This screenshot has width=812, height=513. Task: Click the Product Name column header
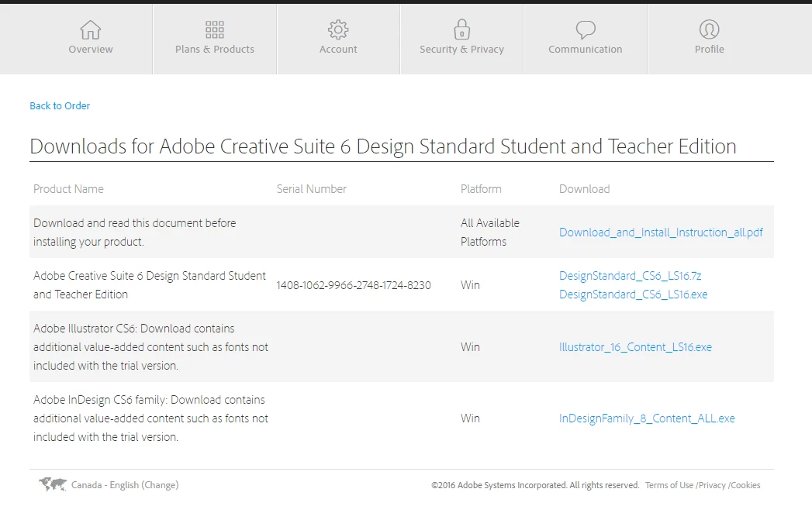[x=68, y=189]
